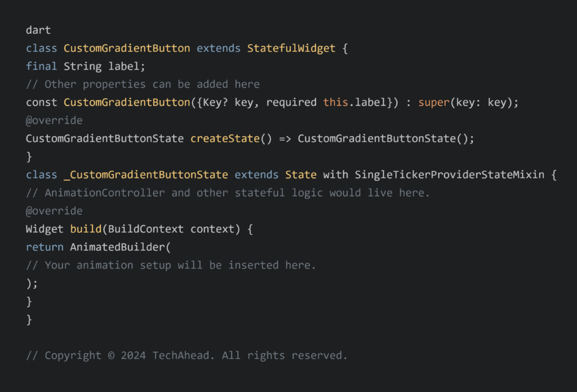Viewport: 577px width, 392px height.
Task: Click the 'const' keyword before constructor
Action: point(41,103)
